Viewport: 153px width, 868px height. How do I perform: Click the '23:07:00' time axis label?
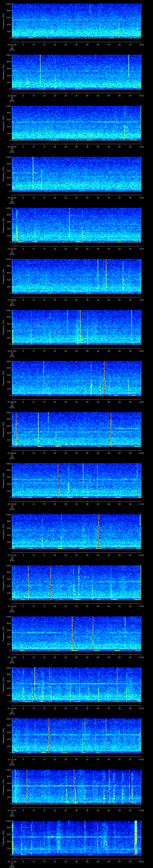[x=12, y=351]
